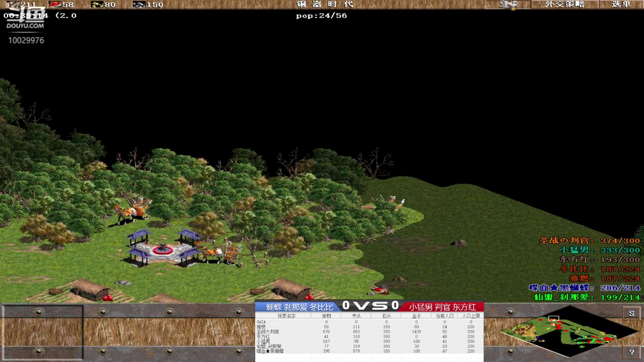Click the room number 10029976

[26, 40]
